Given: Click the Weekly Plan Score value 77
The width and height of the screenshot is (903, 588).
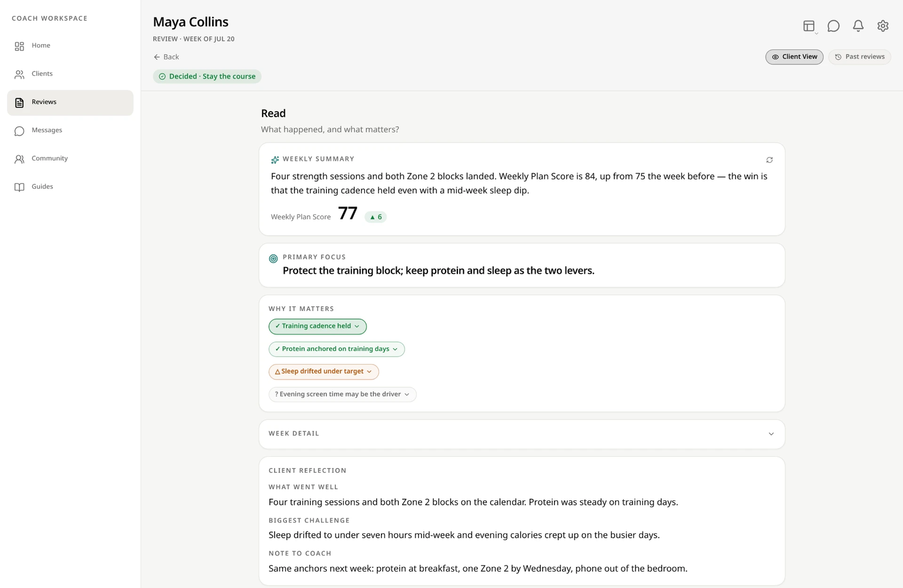Looking at the screenshot, I should [347, 213].
